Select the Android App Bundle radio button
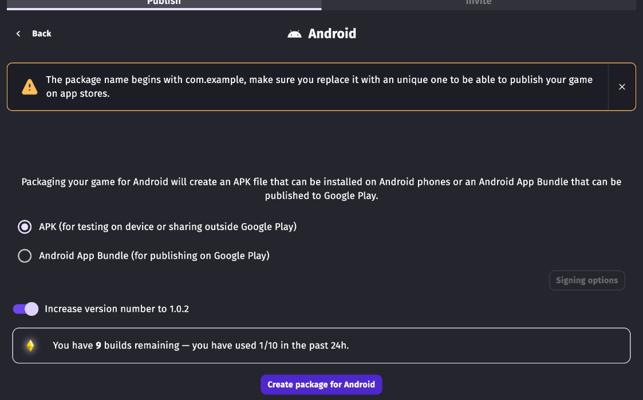Image resolution: width=643 pixels, height=400 pixels. 25,256
